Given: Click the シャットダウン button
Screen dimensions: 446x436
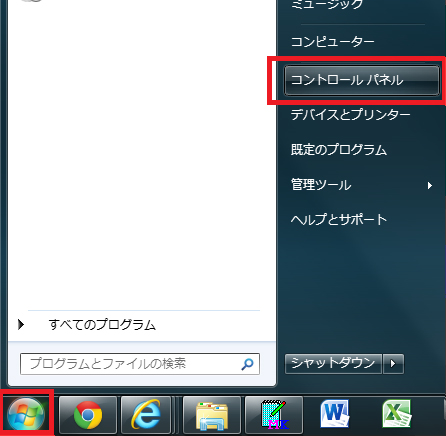Looking at the screenshot, I should pyautogui.click(x=333, y=364).
